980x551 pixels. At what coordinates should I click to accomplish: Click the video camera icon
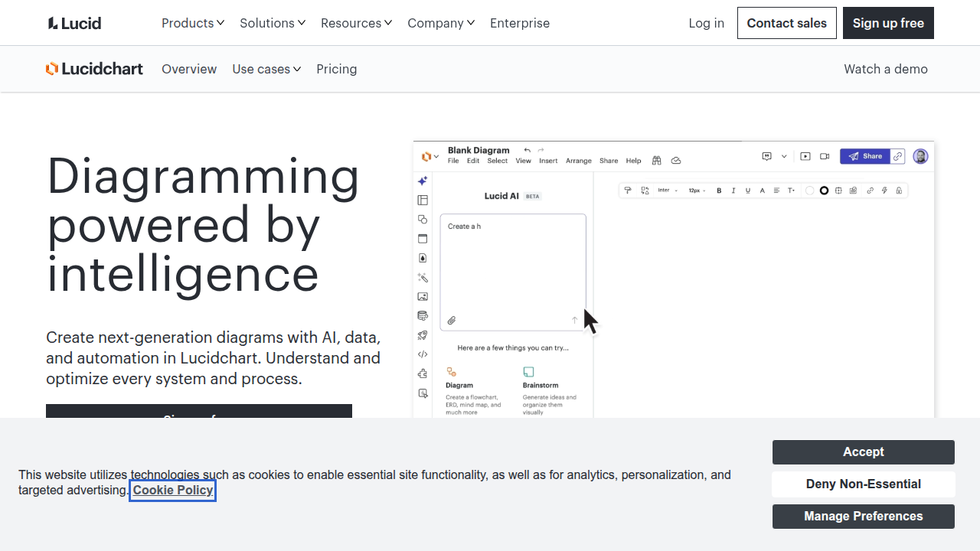825,156
